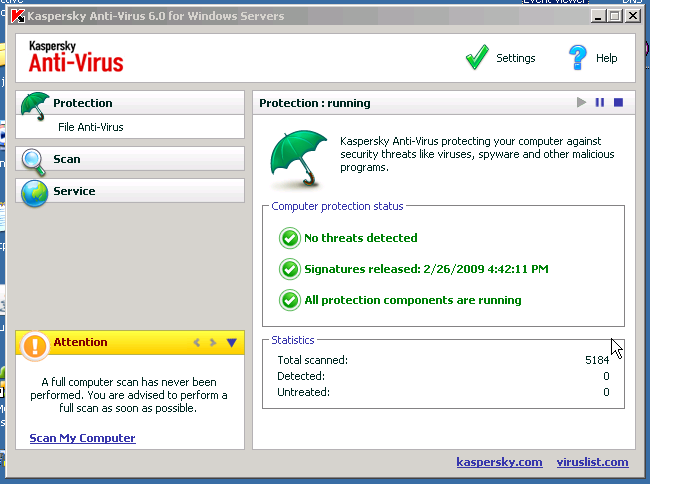Show previous Attention message with left arrow
This screenshot has height=502, width=686.
click(197, 342)
